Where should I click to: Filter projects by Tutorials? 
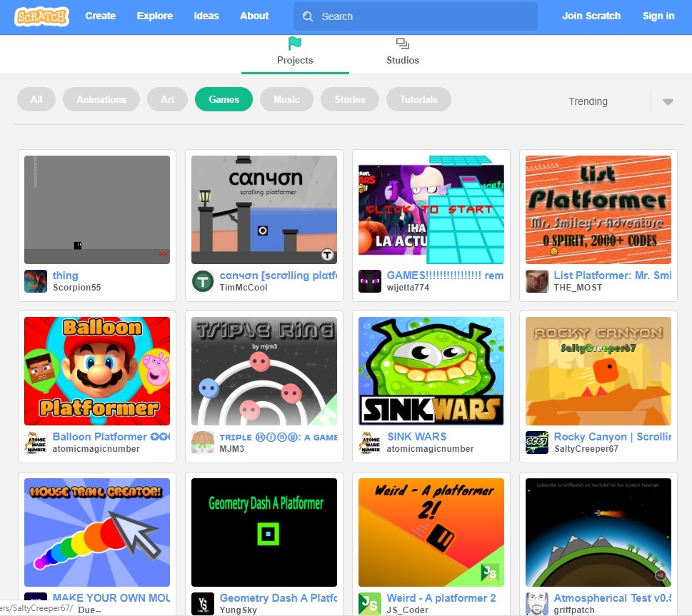(x=418, y=99)
